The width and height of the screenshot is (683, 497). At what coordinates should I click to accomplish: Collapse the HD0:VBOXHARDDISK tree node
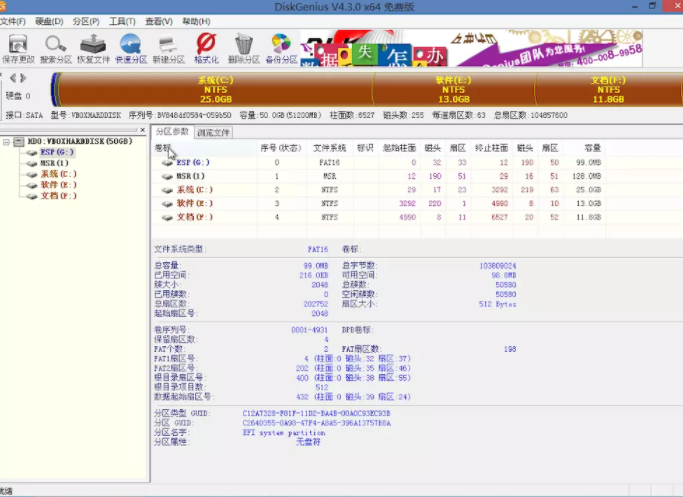6,142
